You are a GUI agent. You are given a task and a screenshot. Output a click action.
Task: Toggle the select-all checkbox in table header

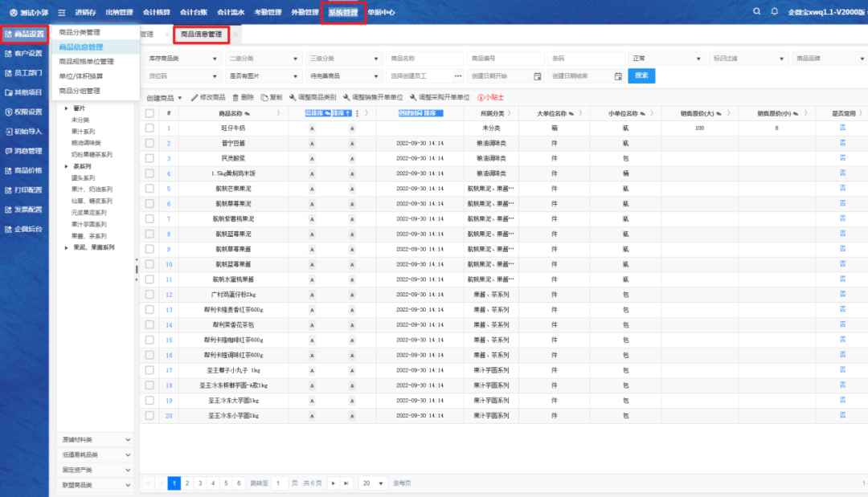[x=149, y=113]
